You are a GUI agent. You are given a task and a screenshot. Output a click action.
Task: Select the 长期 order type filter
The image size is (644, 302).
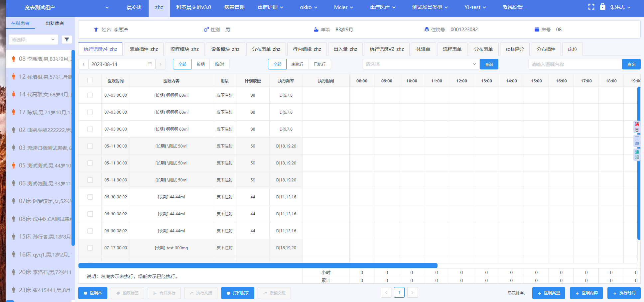point(200,64)
